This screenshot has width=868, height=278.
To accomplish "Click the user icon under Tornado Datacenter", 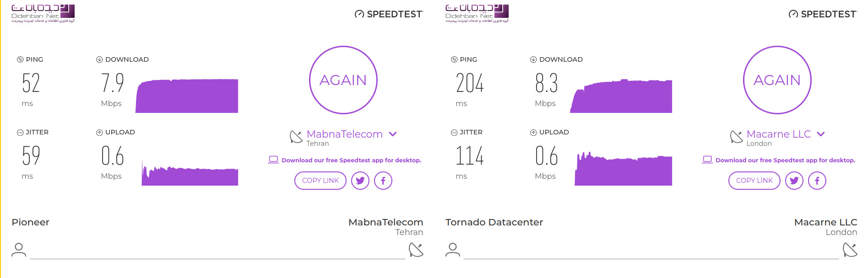I will point(453,250).
